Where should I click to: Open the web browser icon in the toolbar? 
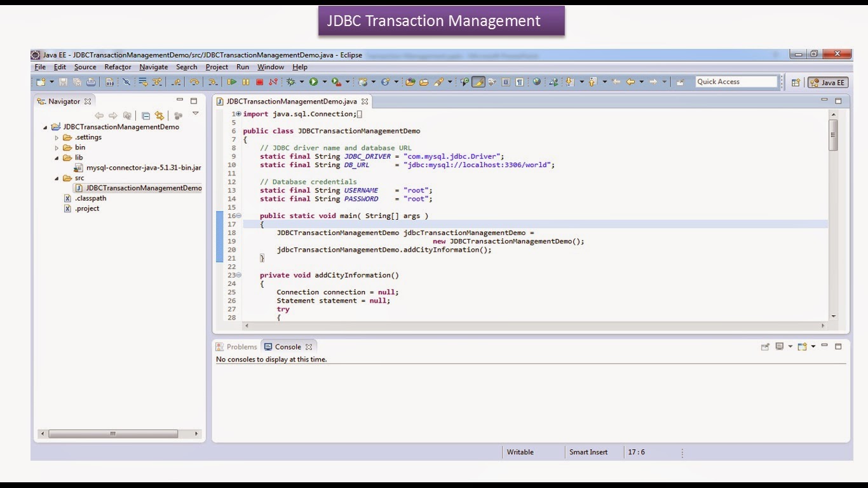pos(536,81)
